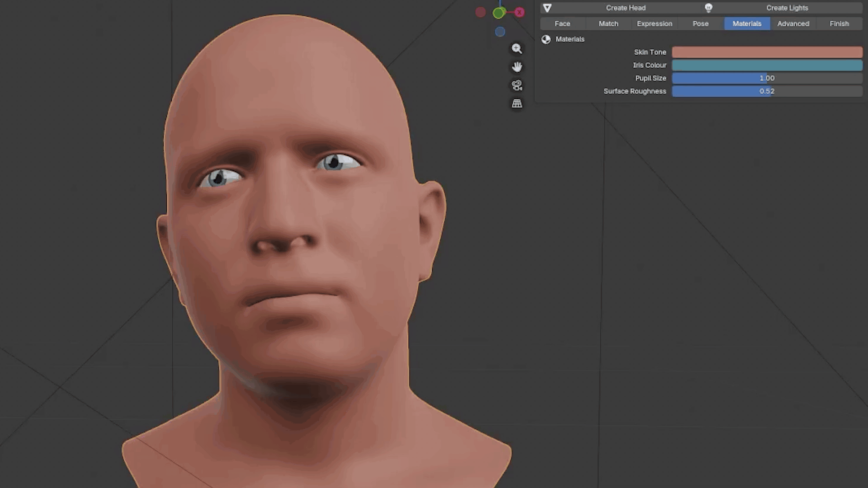Click the pan hand viewport icon
The width and height of the screenshot is (868, 488).
517,67
